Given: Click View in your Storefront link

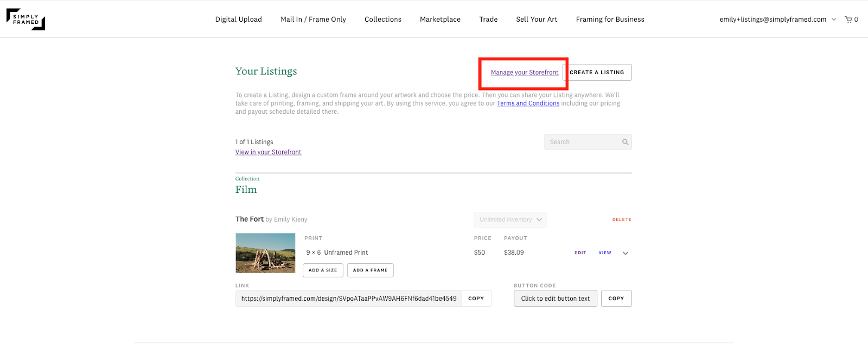Looking at the screenshot, I should [x=268, y=152].
